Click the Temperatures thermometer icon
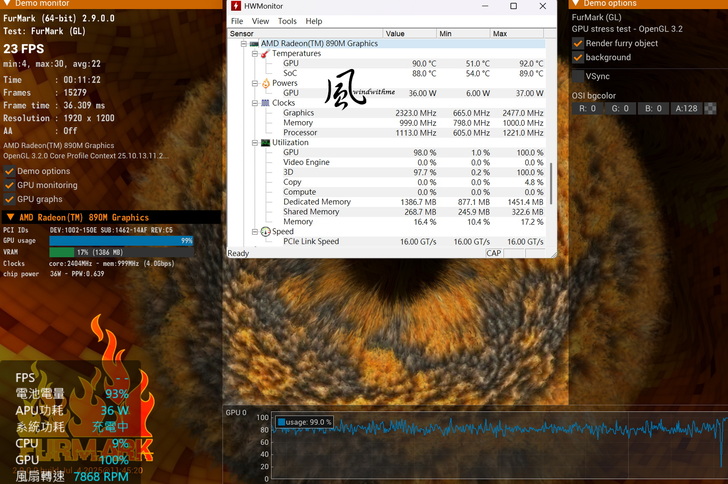 pos(265,54)
